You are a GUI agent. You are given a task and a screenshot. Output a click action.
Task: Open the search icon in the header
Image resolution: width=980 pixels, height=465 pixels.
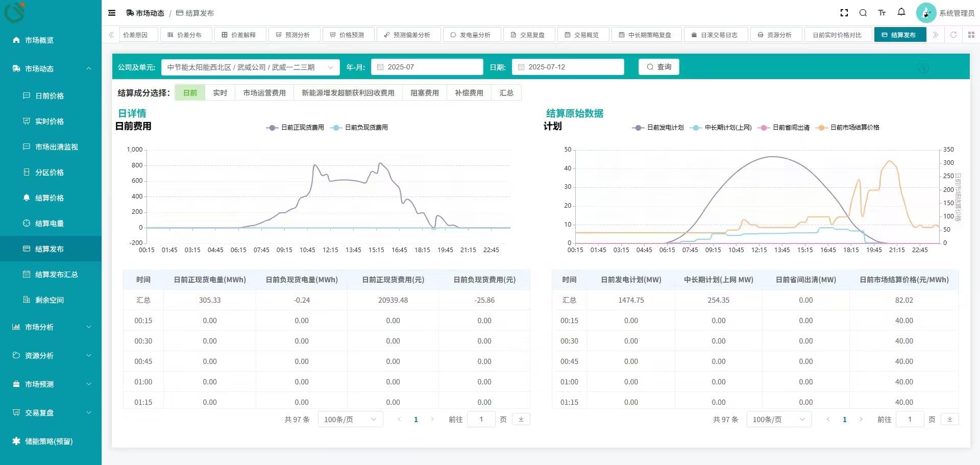863,13
